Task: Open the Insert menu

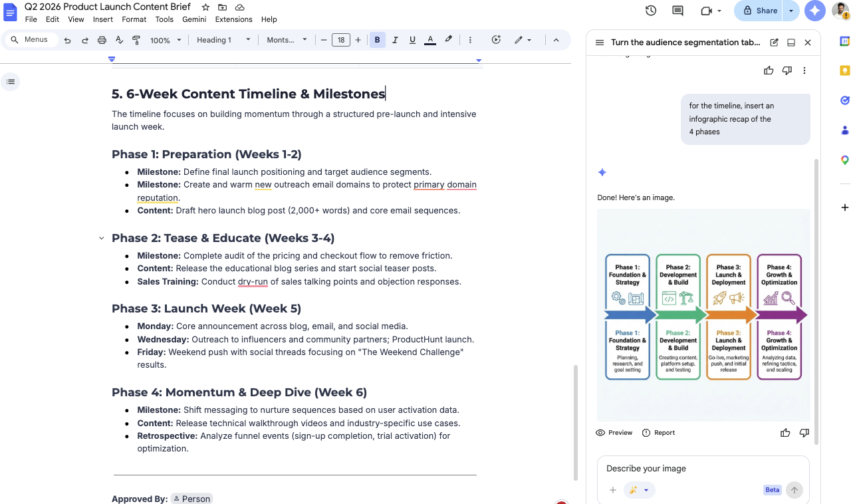Action: pyautogui.click(x=102, y=19)
